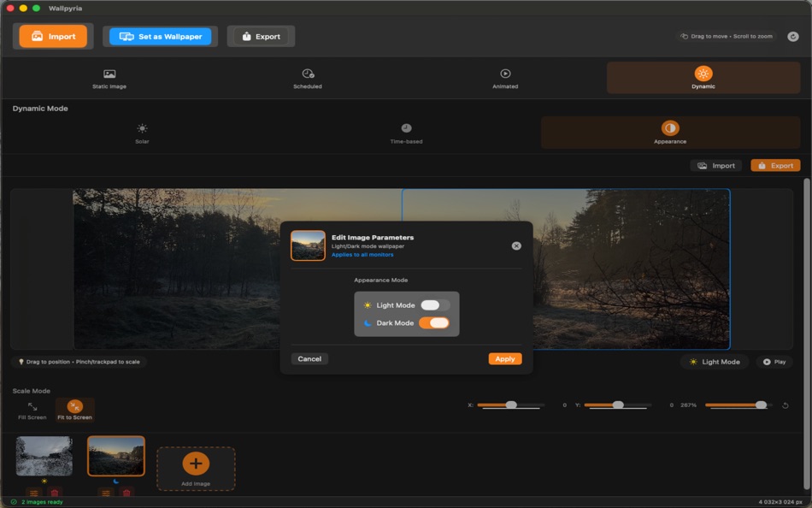Click the 'Drag to move • Scroll to zoom' hint
Viewport: 812px width, 508px height.
726,36
